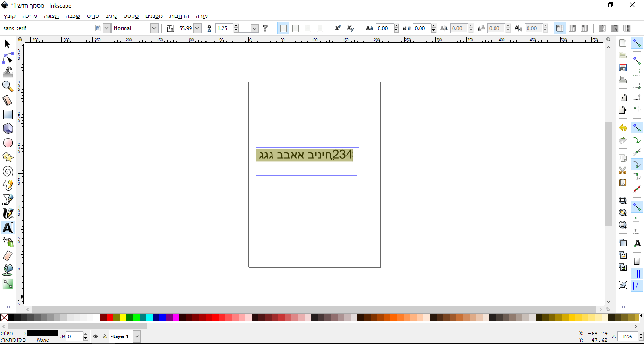Click the Undo arrow in the commands bar
The image size is (644, 344).
622,127
